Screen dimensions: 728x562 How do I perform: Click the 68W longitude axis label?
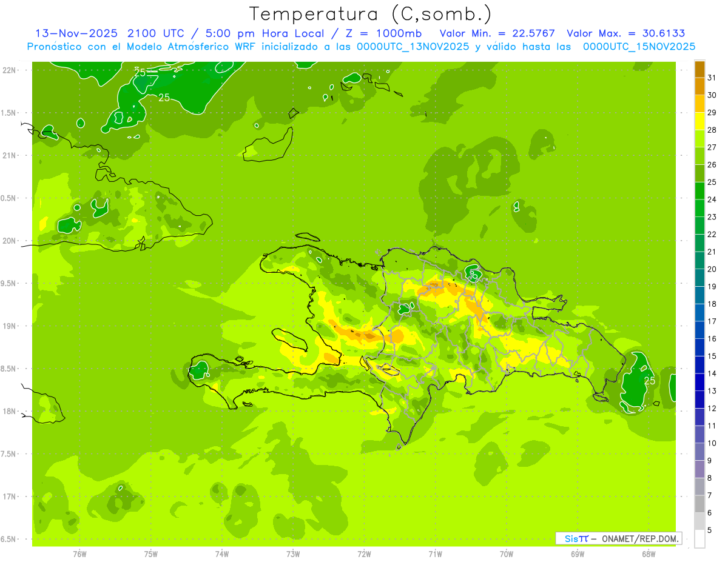(648, 554)
